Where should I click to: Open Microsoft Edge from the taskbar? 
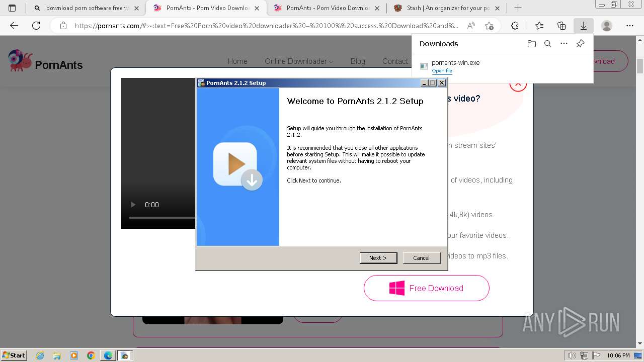tap(108, 355)
